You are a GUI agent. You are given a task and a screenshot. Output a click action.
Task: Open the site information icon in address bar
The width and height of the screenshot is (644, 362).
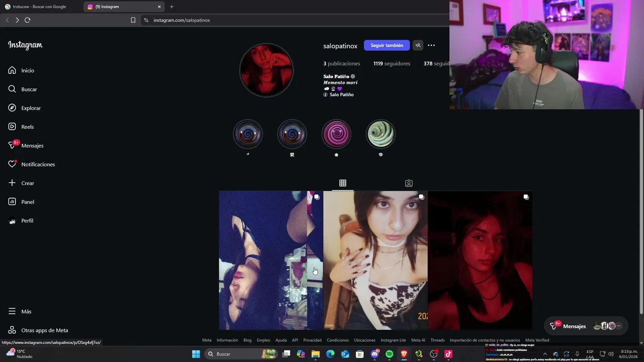tap(146, 20)
